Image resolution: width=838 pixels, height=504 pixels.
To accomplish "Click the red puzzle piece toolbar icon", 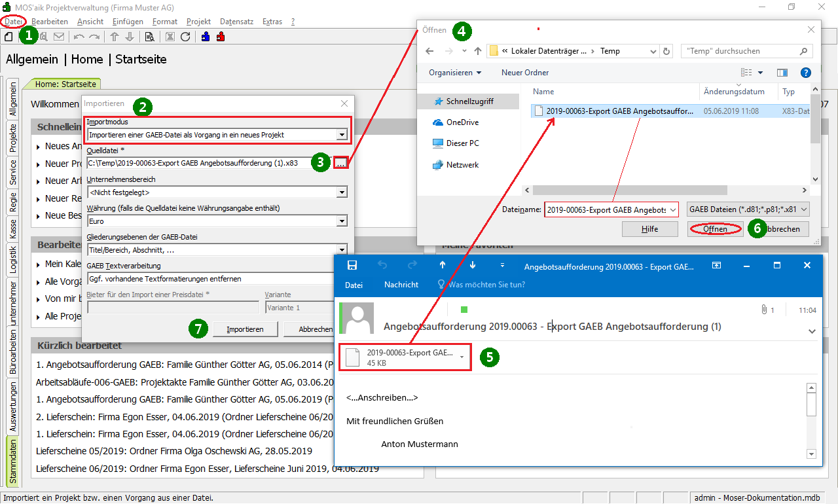I will [x=221, y=37].
